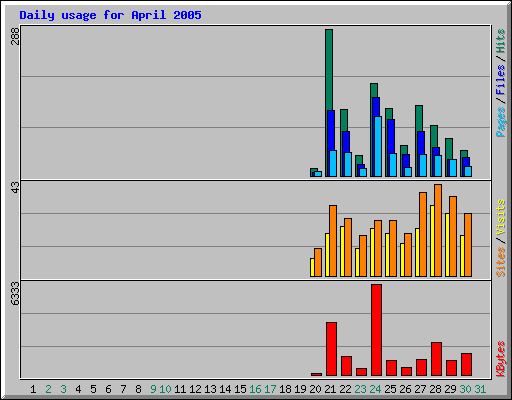Select the orange Sites bar for day 26

408,255
